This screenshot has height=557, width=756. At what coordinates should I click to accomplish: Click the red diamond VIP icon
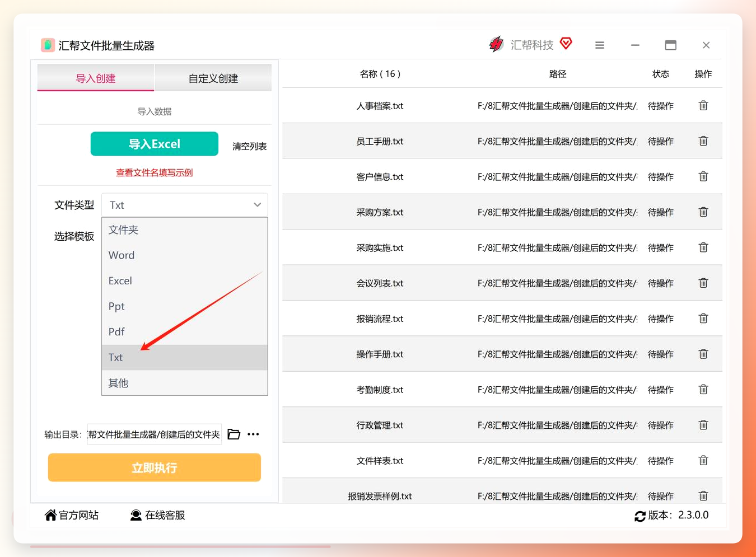tap(566, 44)
